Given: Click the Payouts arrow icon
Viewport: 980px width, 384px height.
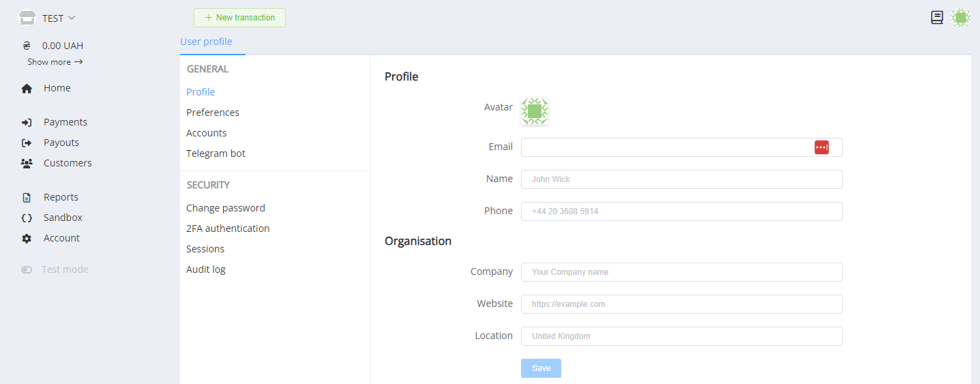Looking at the screenshot, I should 27,143.
